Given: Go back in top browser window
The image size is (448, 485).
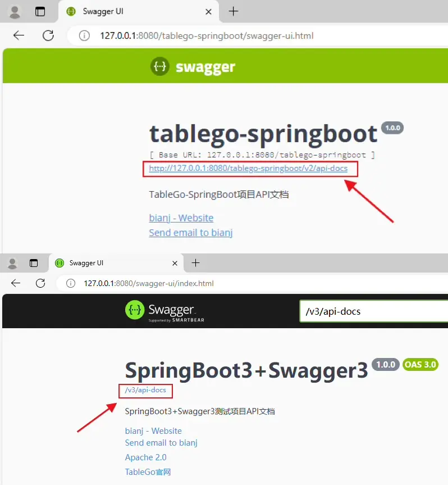Looking at the screenshot, I should (19, 35).
